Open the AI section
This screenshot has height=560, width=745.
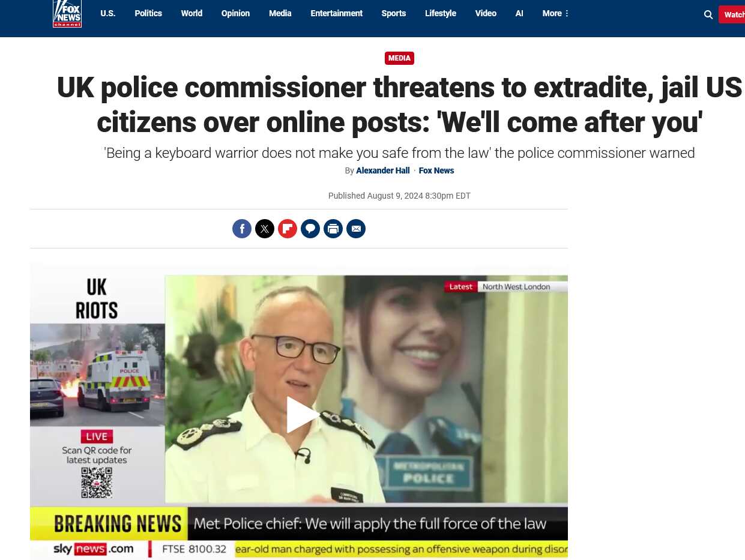coord(519,13)
